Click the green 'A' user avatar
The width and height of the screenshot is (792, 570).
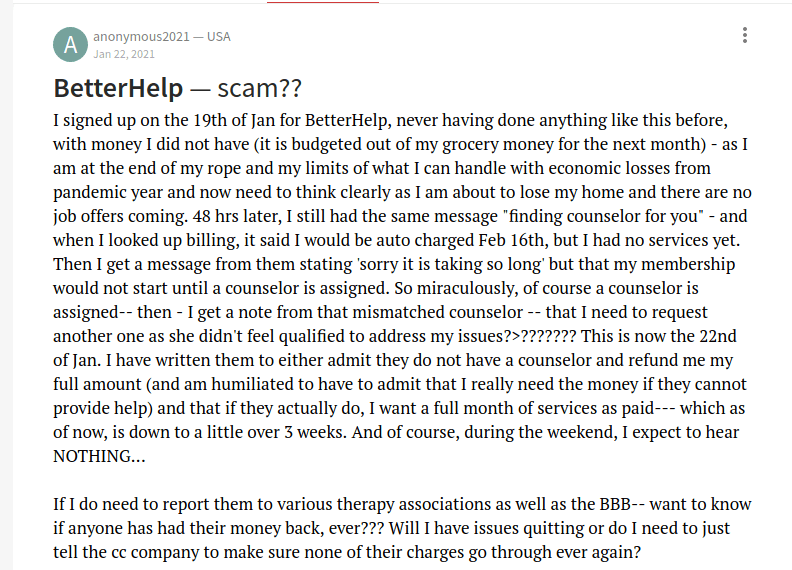click(x=70, y=44)
